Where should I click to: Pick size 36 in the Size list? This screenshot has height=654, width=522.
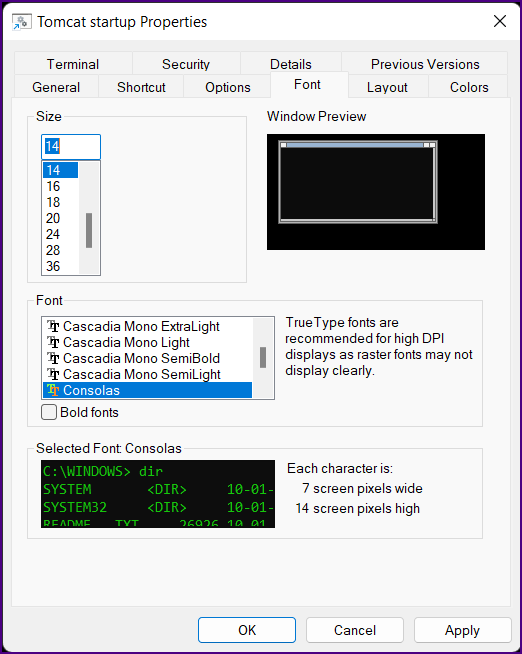60,266
